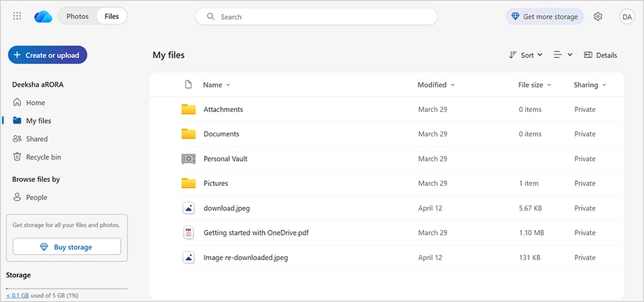Click the People icon under Browse files by
Screen dimensions: 644x302
coord(17,197)
